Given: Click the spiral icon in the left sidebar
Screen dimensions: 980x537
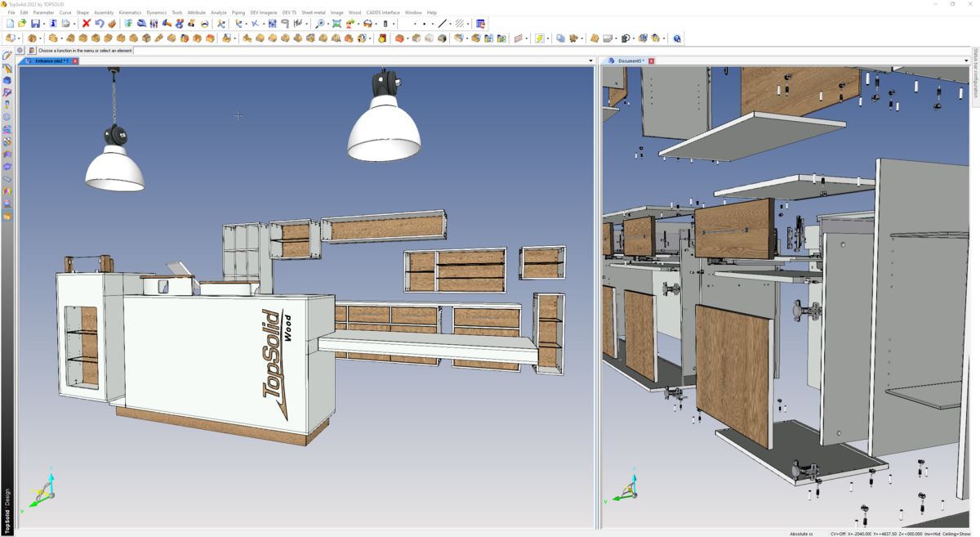Looking at the screenshot, I should [7, 117].
